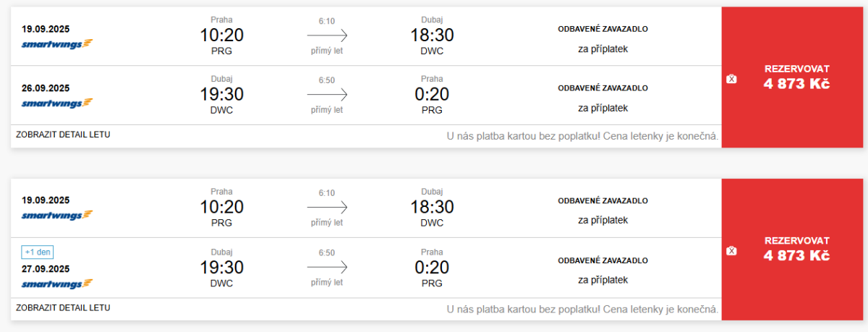This screenshot has height=332, width=868.
Task: Click the 6:50 direct-flight arrow on the 26.09.2025 return
Action: point(327,95)
